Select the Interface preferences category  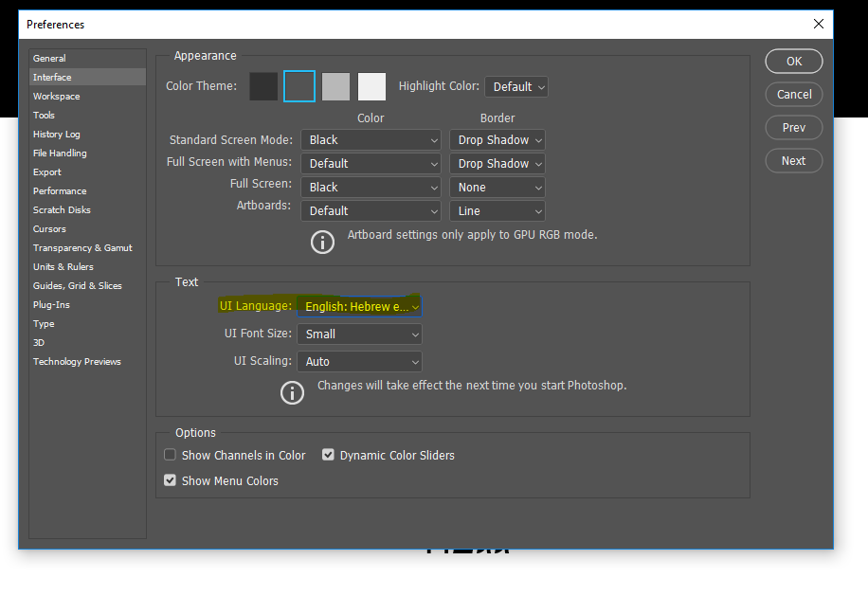coord(87,77)
